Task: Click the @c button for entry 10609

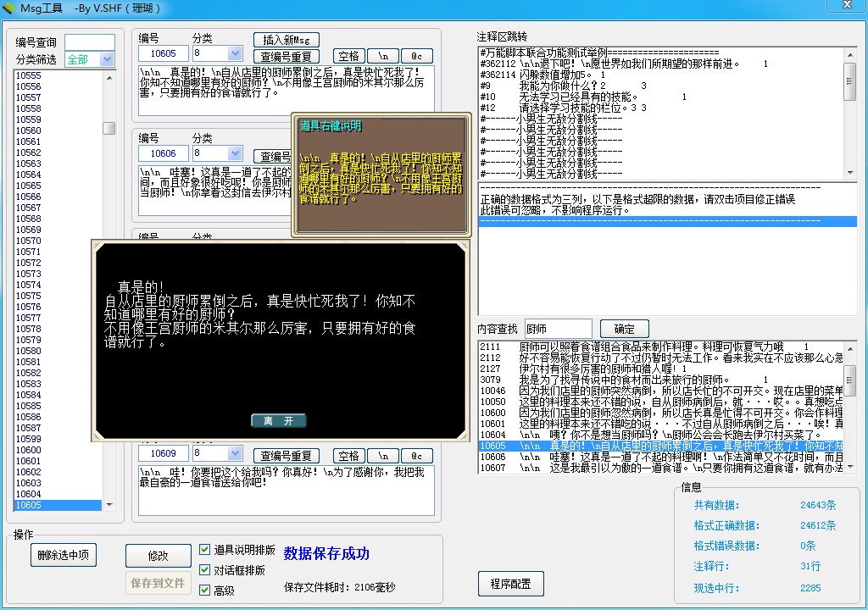Action: [x=416, y=456]
